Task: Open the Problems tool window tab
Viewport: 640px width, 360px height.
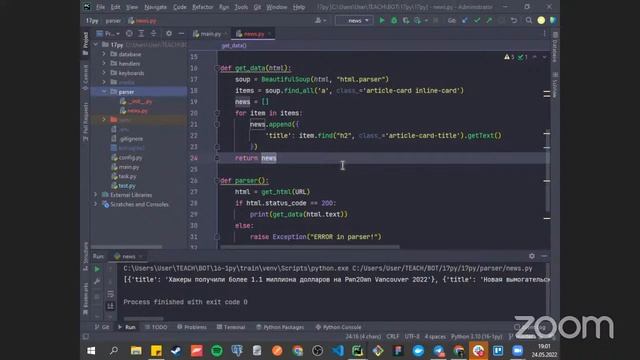Action: click(x=192, y=327)
